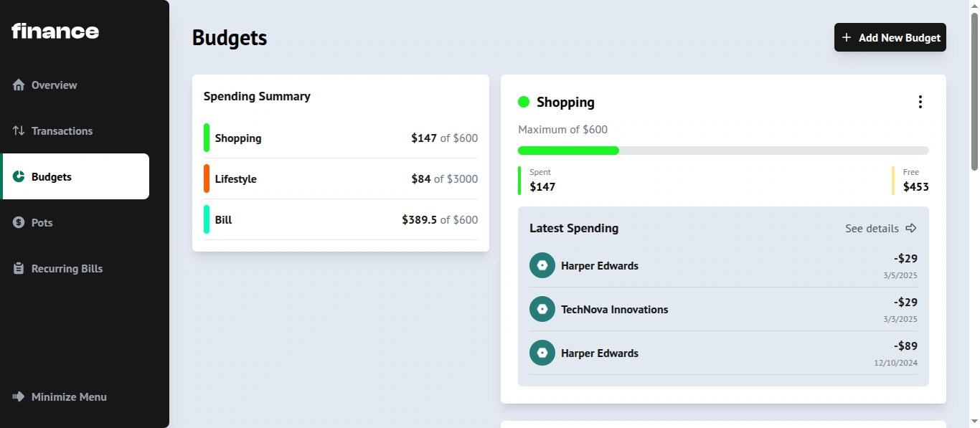980x428 pixels.
Task: Follow the See details link
Action: pyautogui.click(x=881, y=228)
